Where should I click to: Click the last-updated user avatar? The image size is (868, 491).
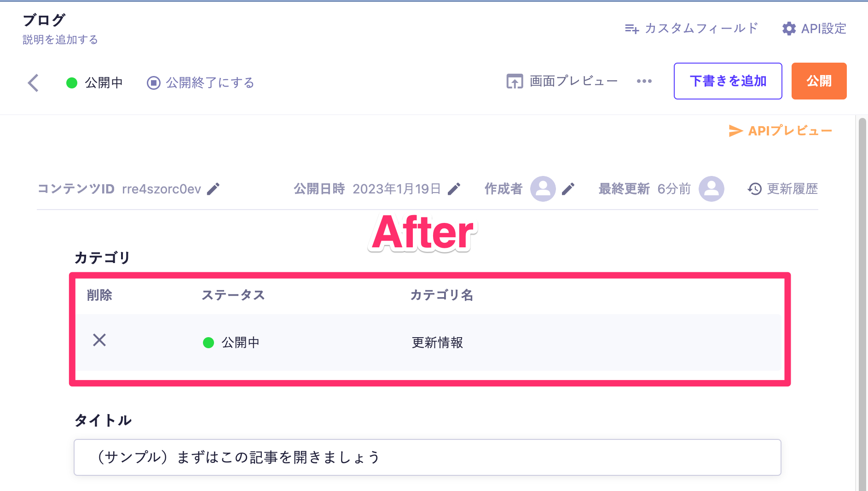click(x=712, y=189)
